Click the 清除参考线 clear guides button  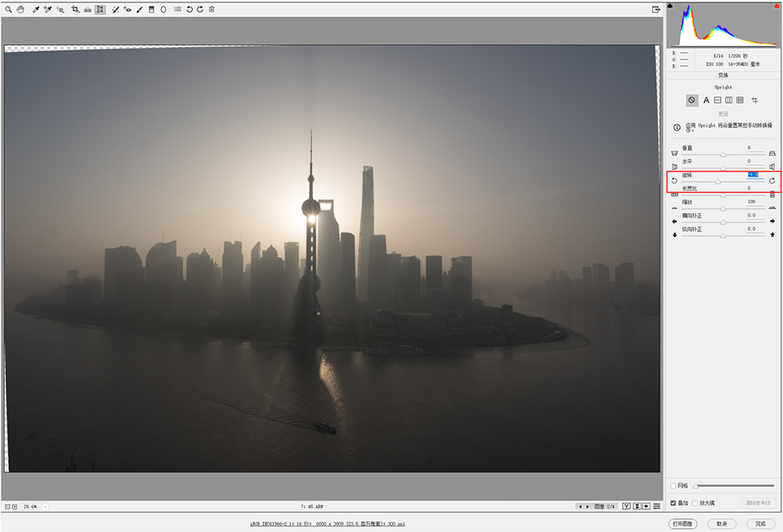pyautogui.click(x=758, y=503)
